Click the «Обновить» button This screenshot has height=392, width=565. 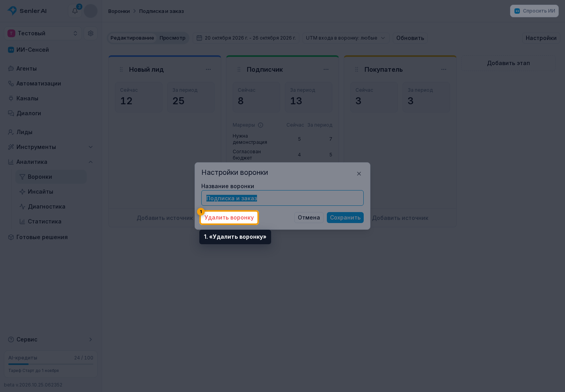click(410, 38)
